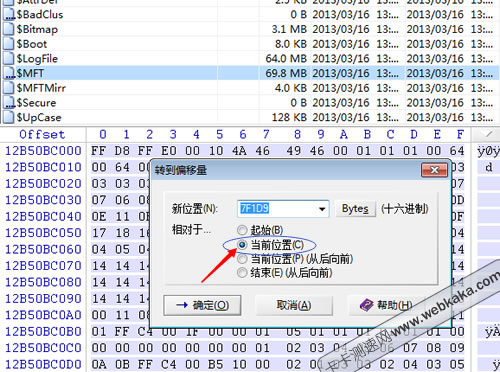Click the B5 byte in row 12B50BC0D0
500x372 pixels.
tap(216, 364)
